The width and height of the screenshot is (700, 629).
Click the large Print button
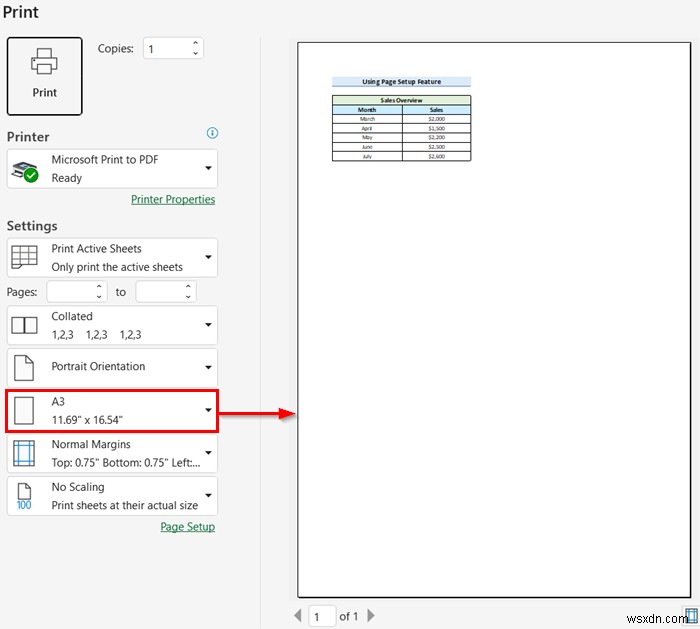(45, 76)
